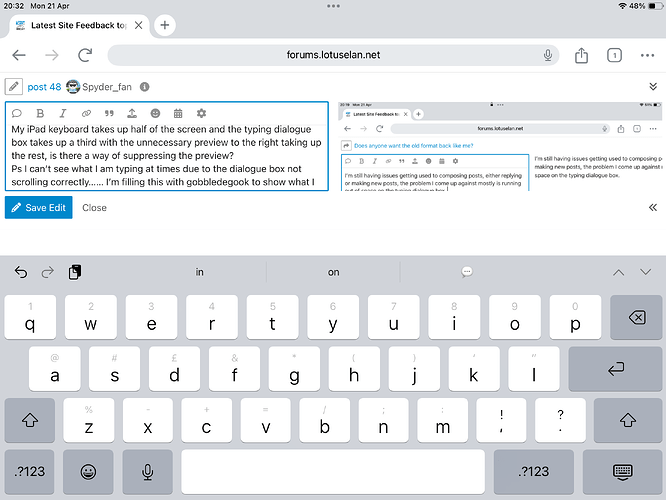Hide preview with double left chevron
Screen dimensions: 666x500
[x=653, y=207]
